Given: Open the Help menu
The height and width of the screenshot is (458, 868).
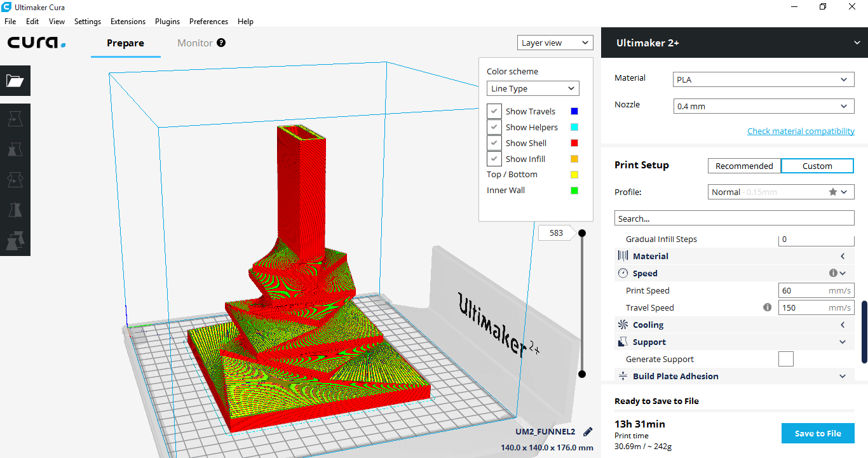Looking at the screenshot, I should 245,21.
